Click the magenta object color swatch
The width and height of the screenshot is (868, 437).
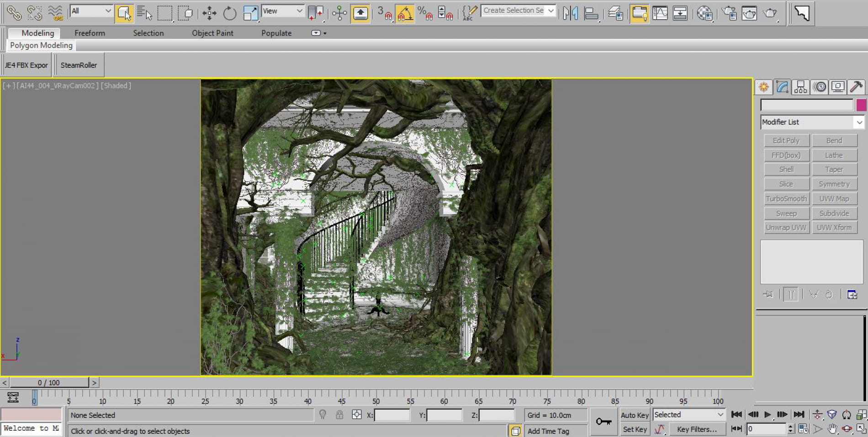[x=861, y=105]
